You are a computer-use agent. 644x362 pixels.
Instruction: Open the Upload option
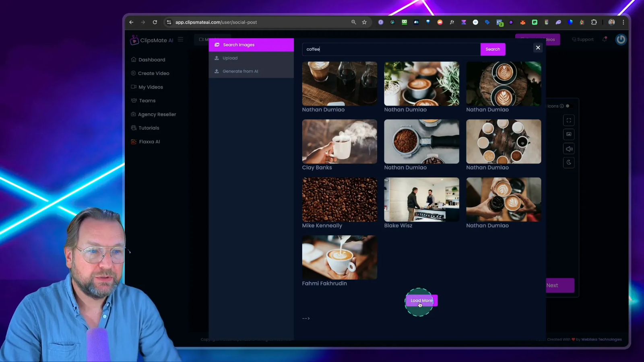(x=251, y=58)
